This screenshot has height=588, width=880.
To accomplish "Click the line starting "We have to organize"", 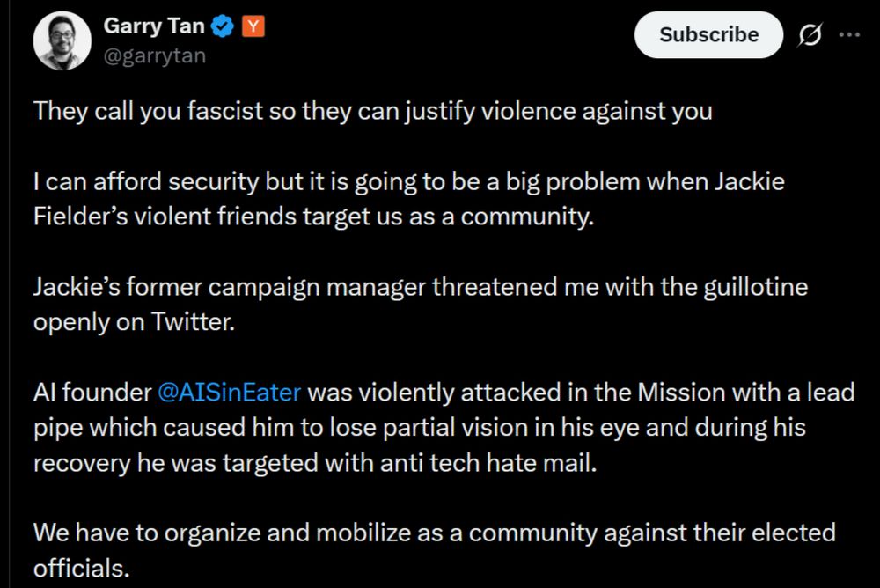I will [435, 533].
